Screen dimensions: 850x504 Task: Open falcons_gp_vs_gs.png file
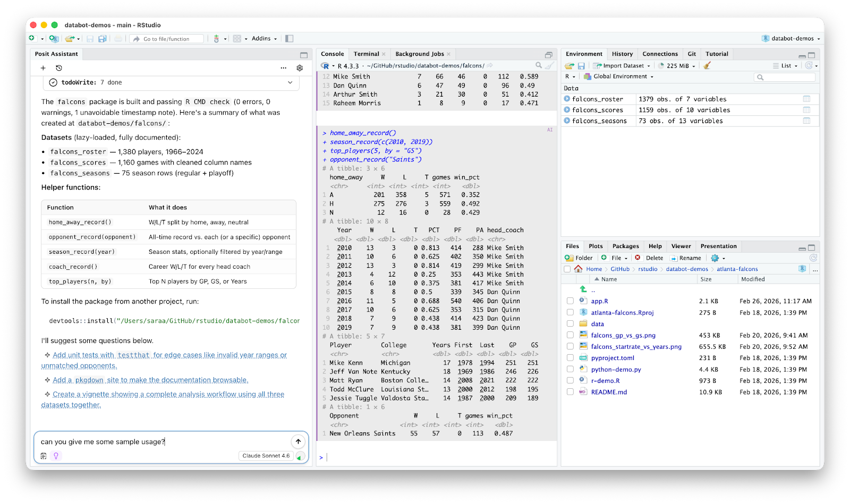pyautogui.click(x=623, y=336)
